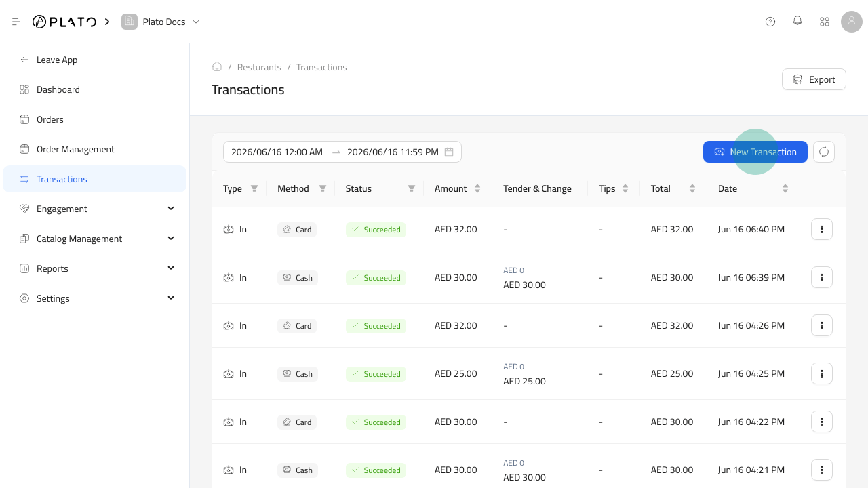Open help question mark icon

770,22
